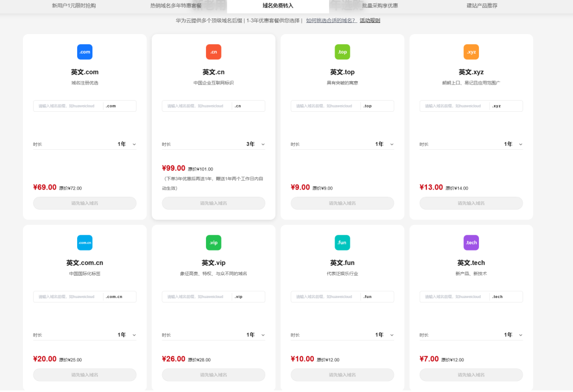
Task: Focus the domain prefix input for 英文.vip
Action: (196, 296)
